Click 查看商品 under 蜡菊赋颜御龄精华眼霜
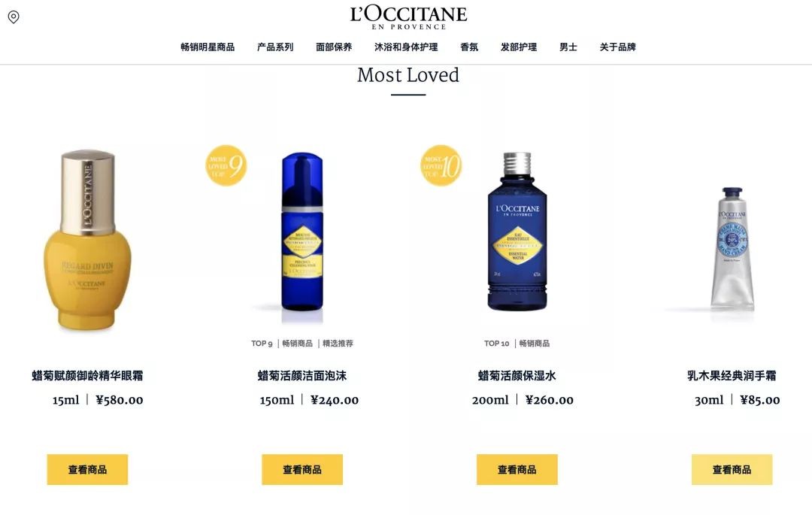This screenshot has height=515, width=812. pos(87,469)
